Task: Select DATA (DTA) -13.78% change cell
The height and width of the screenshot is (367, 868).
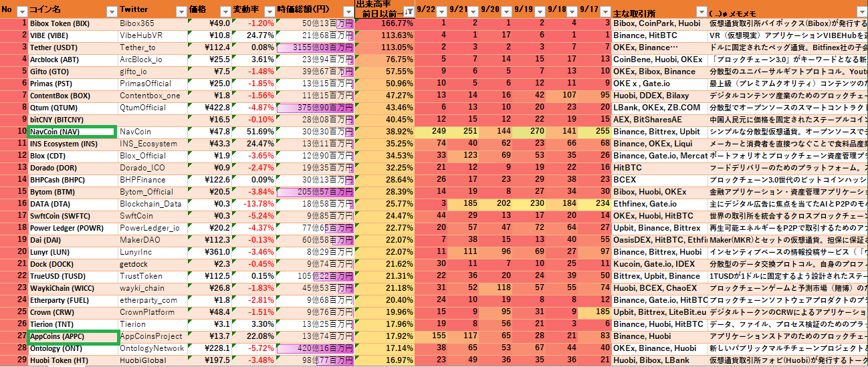Action: coord(253,204)
